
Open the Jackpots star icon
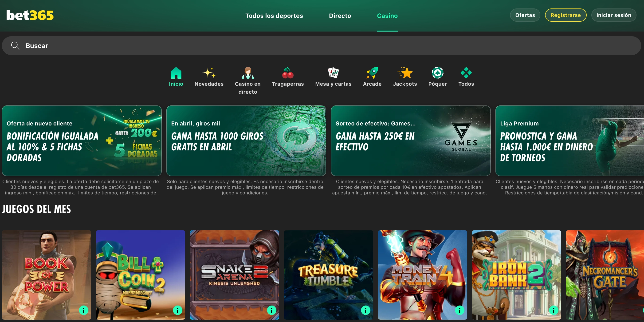405,73
